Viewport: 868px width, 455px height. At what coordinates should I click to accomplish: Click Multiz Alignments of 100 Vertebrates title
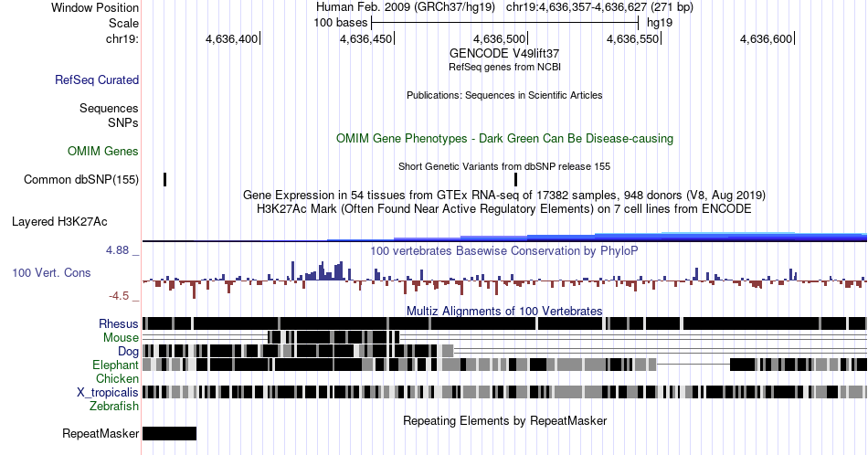tap(504, 311)
